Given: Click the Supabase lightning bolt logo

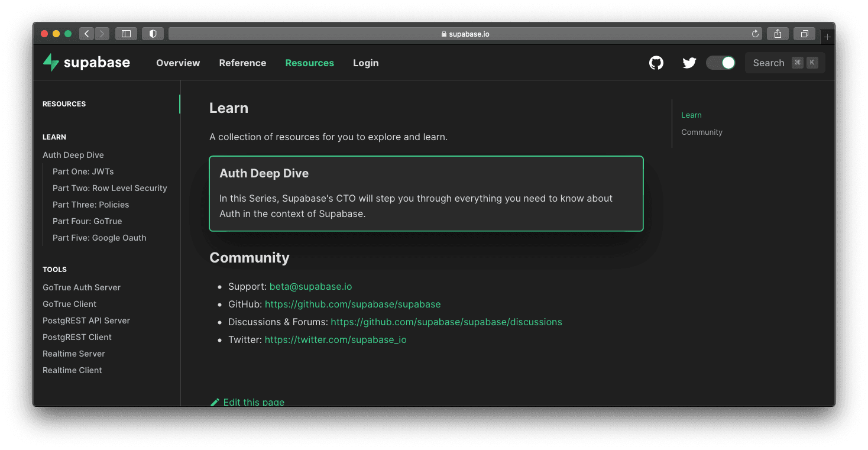Looking at the screenshot, I should click(x=51, y=63).
